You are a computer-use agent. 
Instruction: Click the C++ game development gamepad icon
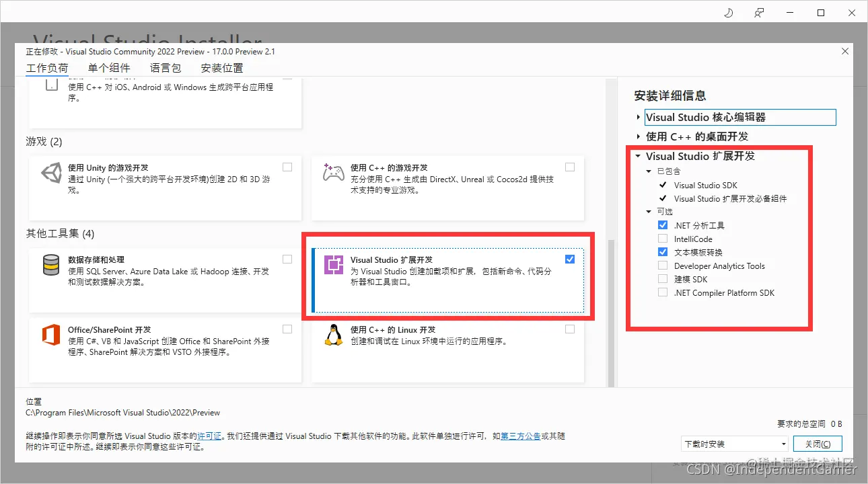(x=333, y=173)
